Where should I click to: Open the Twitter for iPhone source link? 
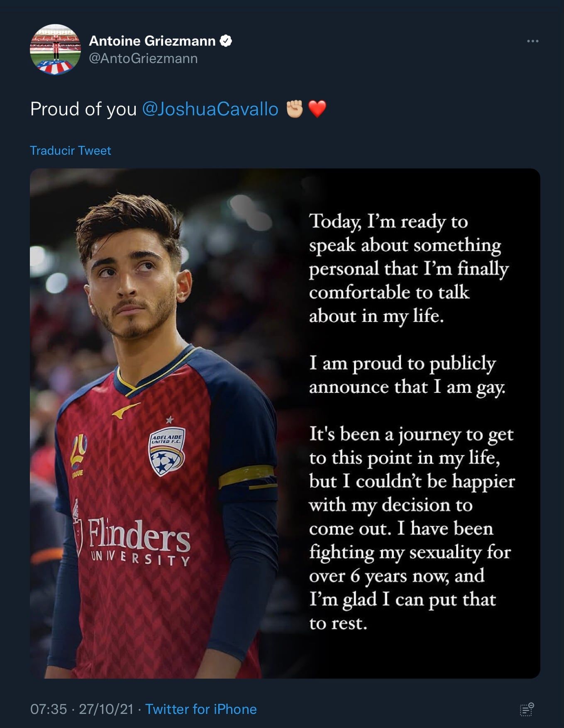click(x=201, y=709)
